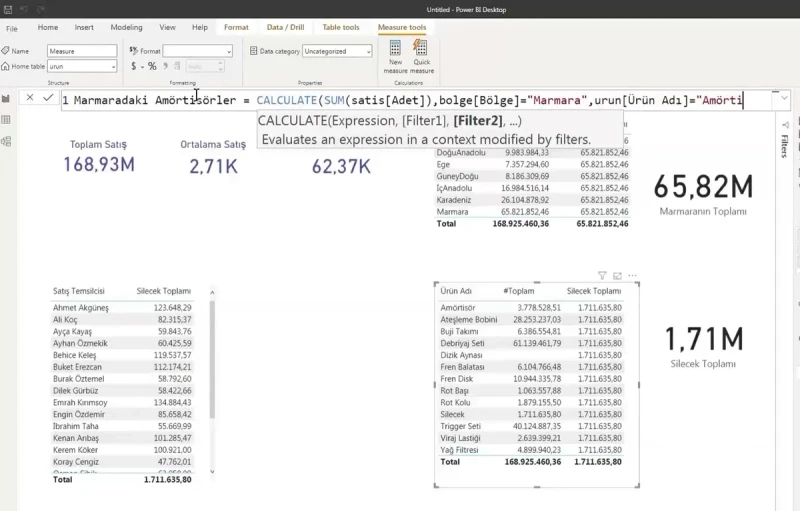Click scroll down arrow in Satış Temsilcisi table
This screenshot has width=800, height=511.
tap(212, 472)
